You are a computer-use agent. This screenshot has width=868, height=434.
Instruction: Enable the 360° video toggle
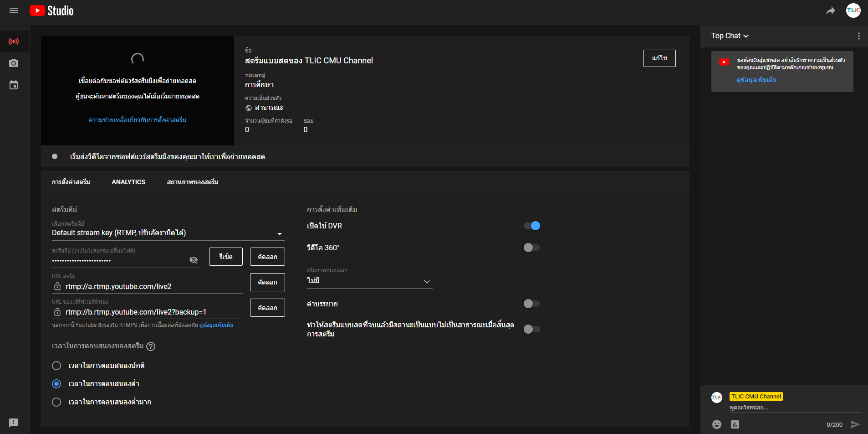(532, 248)
